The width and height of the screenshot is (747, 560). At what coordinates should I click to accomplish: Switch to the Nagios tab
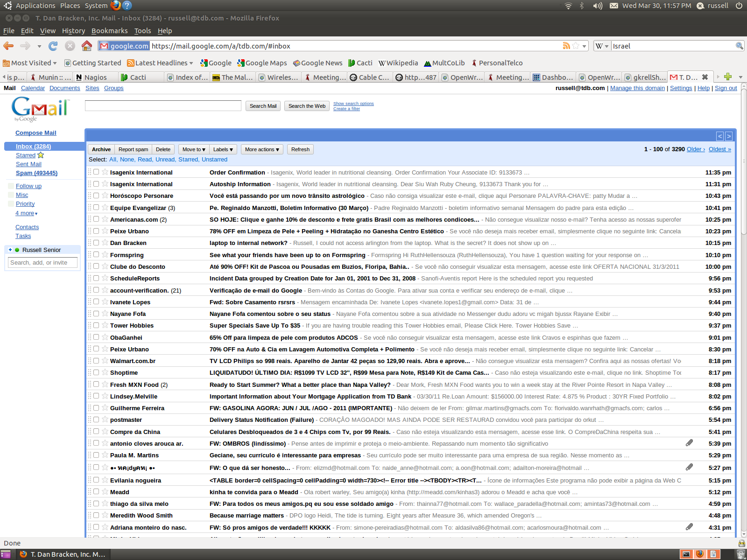click(x=96, y=77)
